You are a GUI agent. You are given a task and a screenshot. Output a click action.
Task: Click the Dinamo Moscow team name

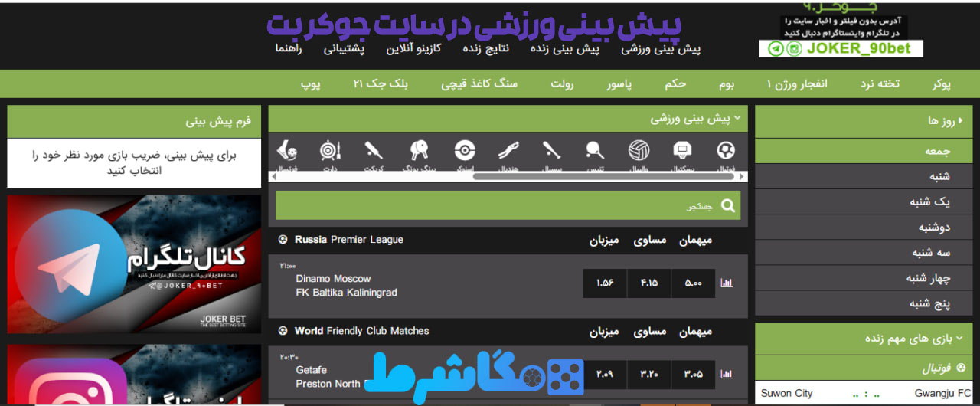333,279
